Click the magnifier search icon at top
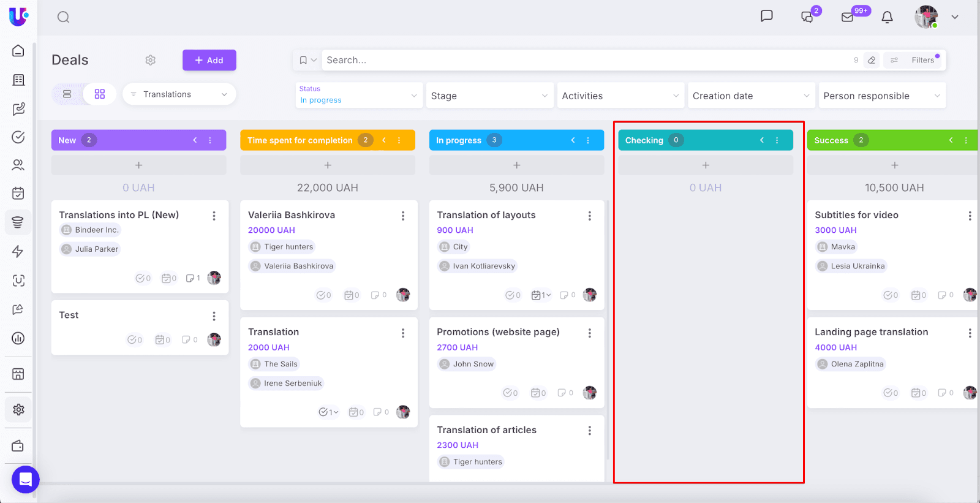The width and height of the screenshot is (980, 503). click(x=63, y=17)
